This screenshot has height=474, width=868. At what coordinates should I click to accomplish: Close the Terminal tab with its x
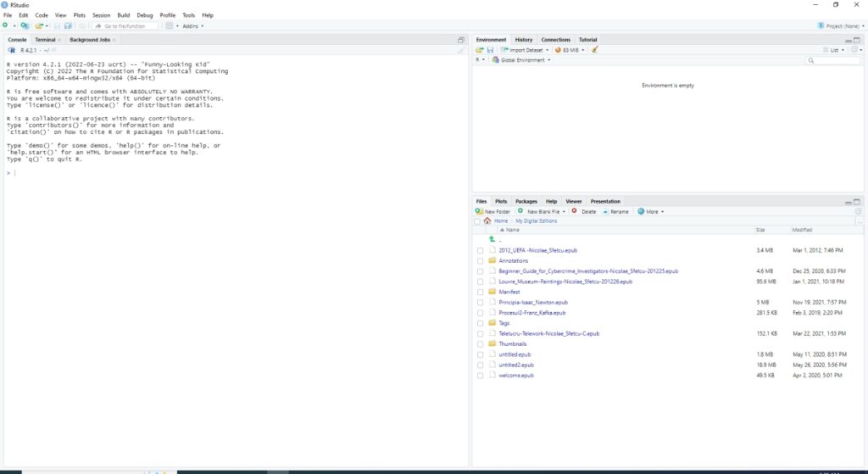[59, 40]
